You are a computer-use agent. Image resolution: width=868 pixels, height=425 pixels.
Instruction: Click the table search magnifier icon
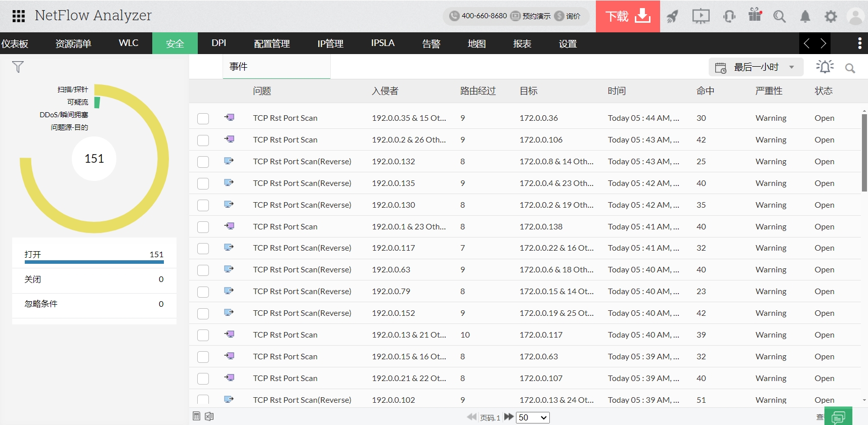(850, 68)
